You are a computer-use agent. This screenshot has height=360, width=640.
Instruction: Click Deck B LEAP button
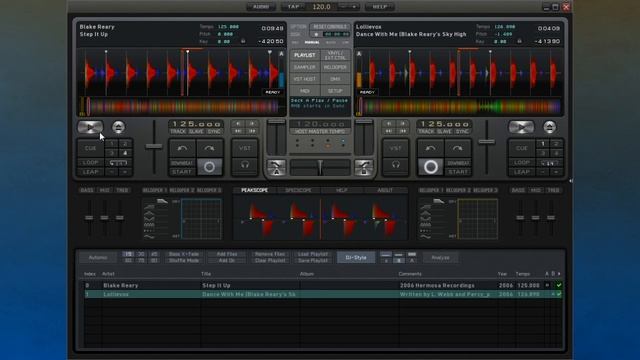(522, 172)
